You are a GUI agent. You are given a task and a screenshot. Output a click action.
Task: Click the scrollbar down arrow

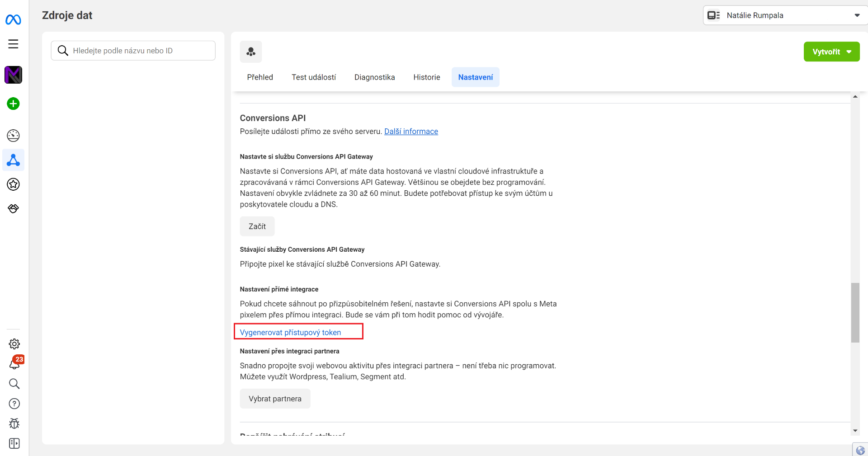(x=855, y=431)
